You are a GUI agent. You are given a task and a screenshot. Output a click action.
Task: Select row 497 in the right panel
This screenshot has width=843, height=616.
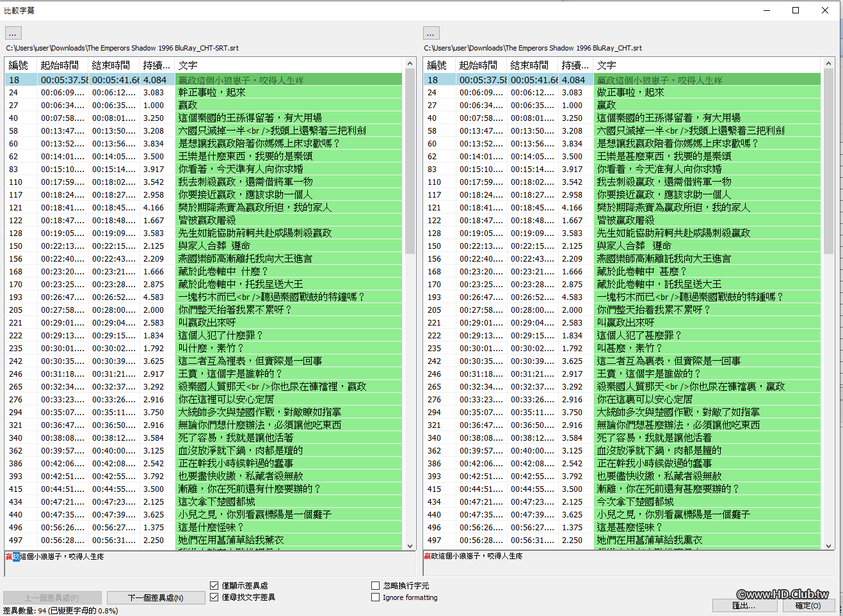[x=608, y=540]
